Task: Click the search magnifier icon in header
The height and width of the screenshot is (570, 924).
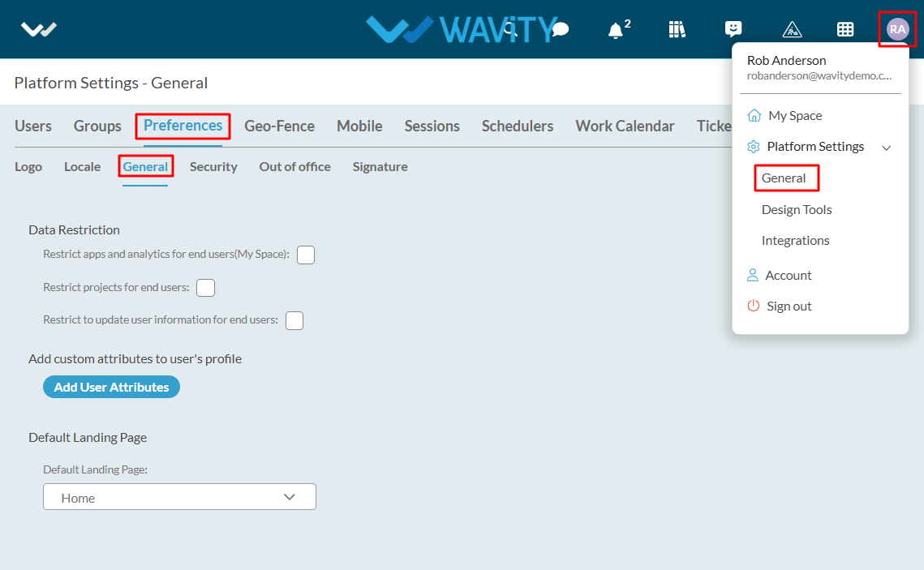Action: pos(510,29)
